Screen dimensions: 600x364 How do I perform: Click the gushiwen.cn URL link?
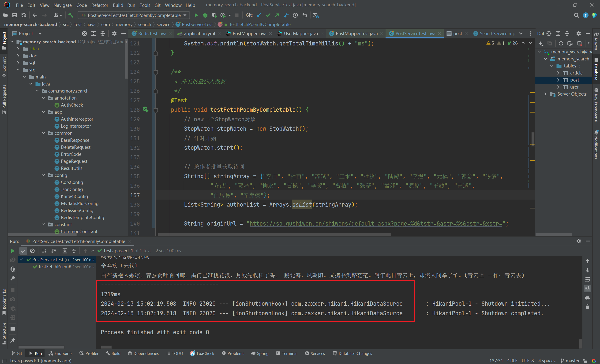click(376, 224)
